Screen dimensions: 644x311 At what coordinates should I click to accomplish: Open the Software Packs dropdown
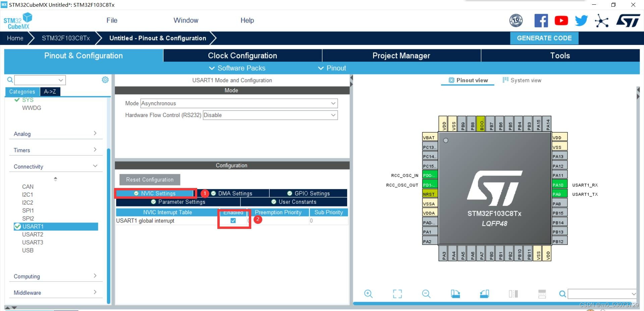(237, 68)
